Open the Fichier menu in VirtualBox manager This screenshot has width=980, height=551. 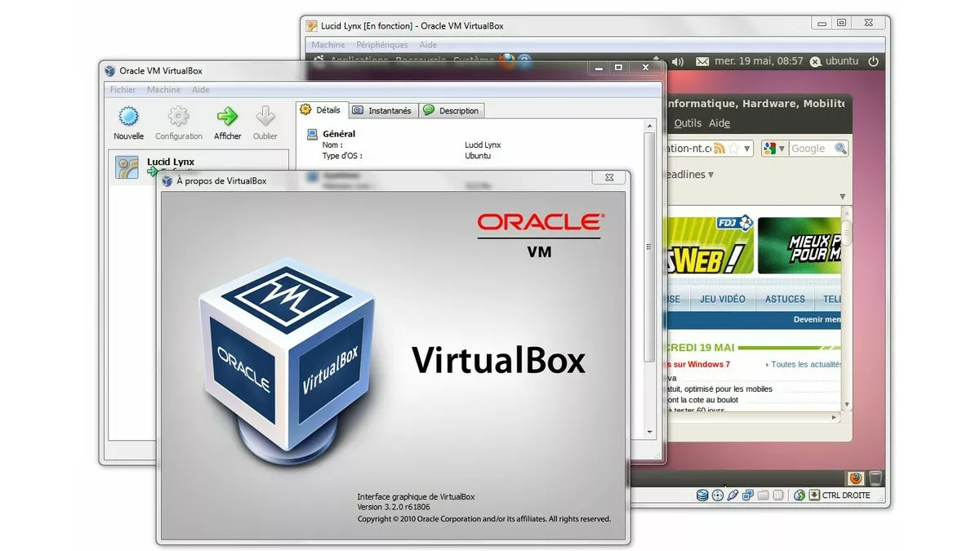(122, 90)
